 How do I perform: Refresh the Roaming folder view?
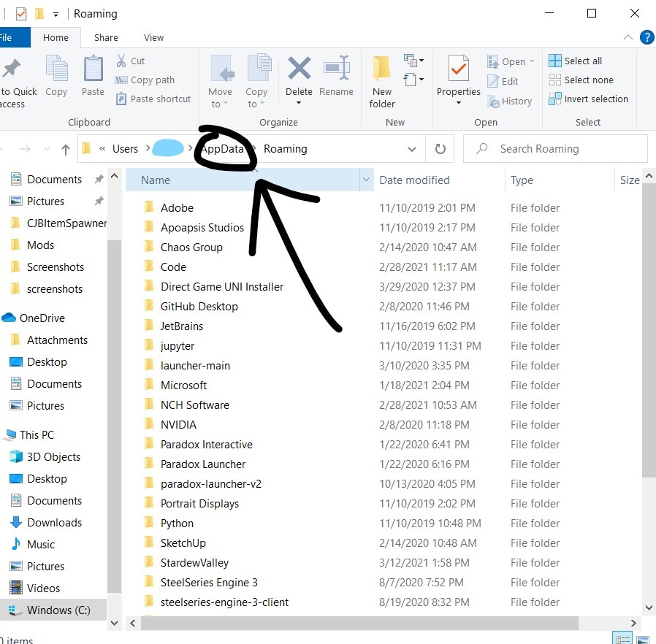point(440,149)
